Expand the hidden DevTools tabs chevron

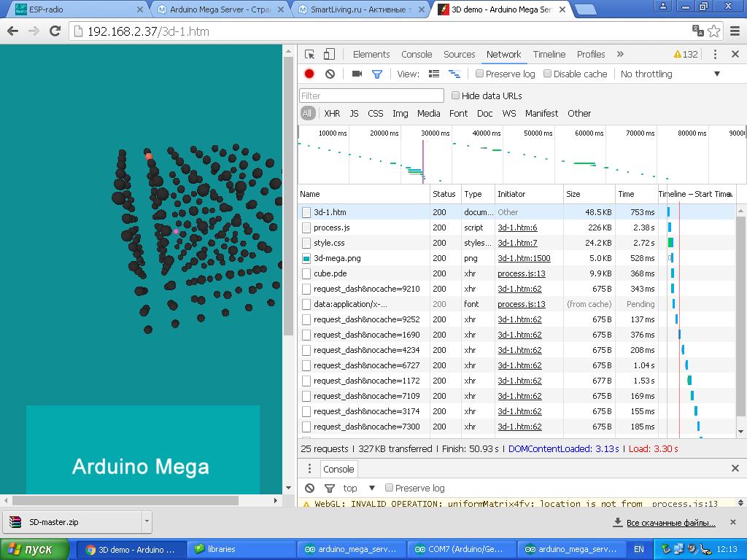(x=620, y=55)
